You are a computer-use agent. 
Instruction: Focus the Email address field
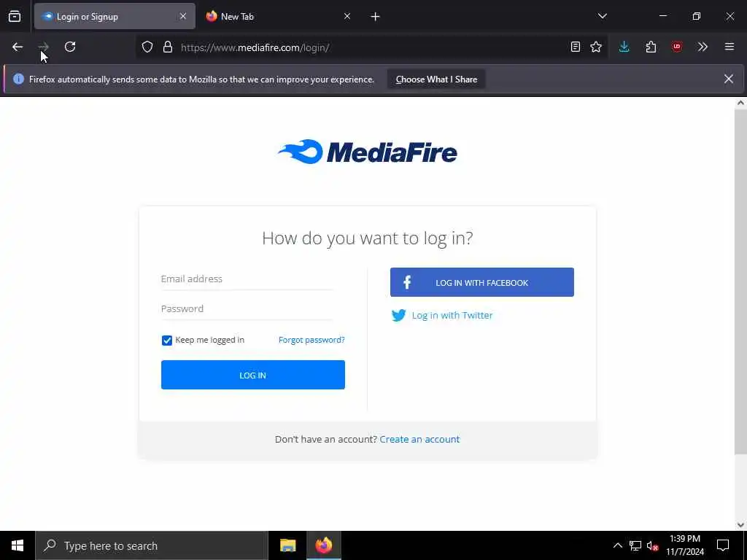(x=247, y=279)
